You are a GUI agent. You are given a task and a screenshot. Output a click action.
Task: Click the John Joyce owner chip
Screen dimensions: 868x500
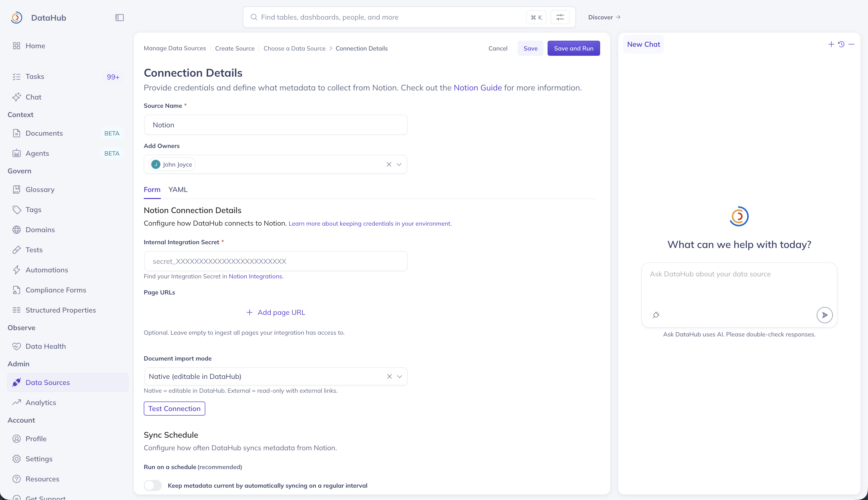(172, 165)
